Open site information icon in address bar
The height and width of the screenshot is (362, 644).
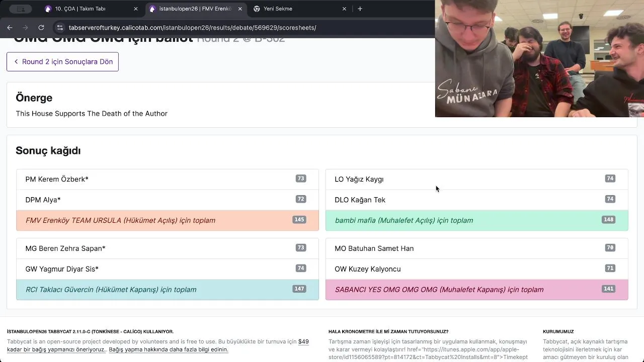60,28
